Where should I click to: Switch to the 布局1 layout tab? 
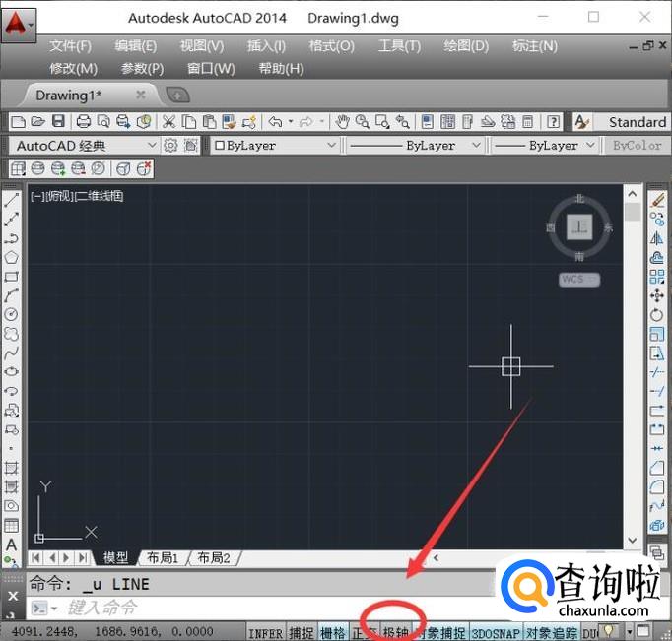coord(162,558)
